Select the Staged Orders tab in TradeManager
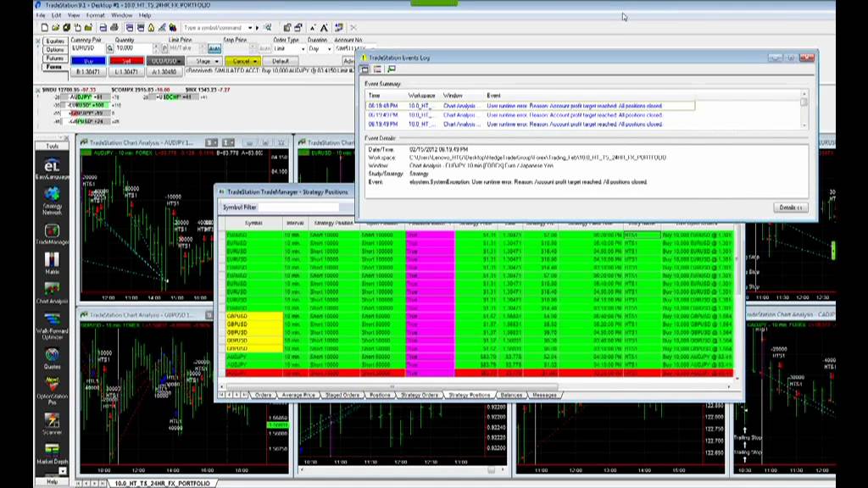This screenshot has height=488, width=868. pyautogui.click(x=342, y=395)
